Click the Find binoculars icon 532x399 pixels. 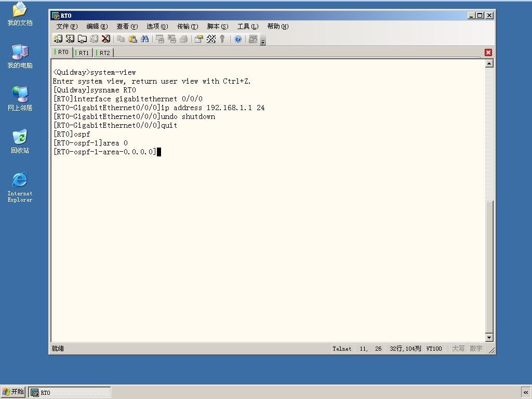point(145,39)
